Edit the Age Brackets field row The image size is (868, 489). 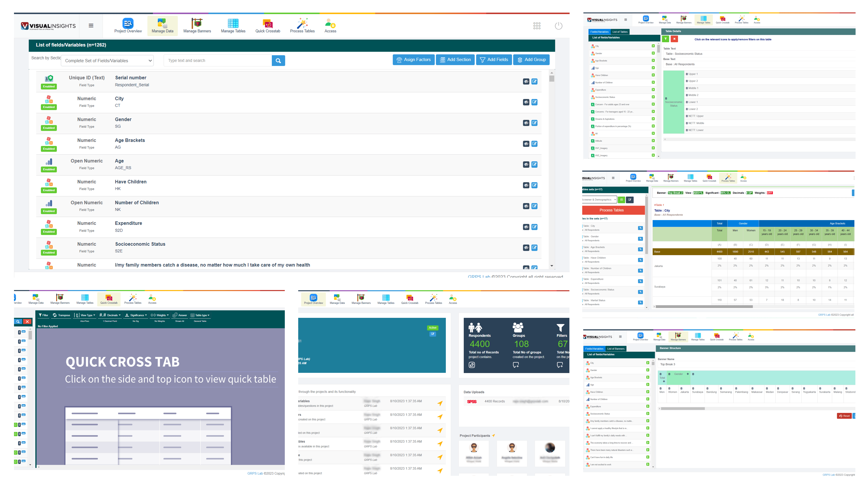tap(534, 144)
